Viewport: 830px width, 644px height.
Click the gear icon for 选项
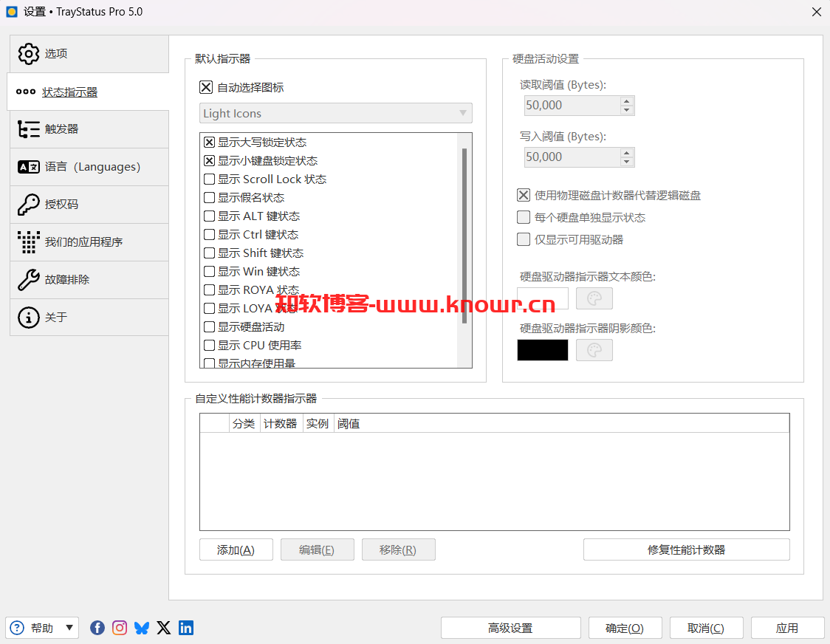(x=29, y=54)
